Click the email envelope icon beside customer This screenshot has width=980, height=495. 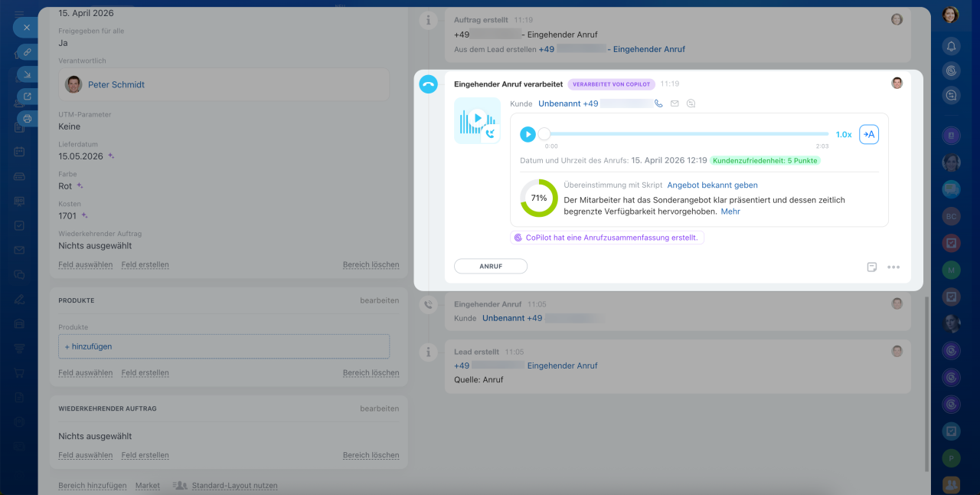(x=675, y=103)
